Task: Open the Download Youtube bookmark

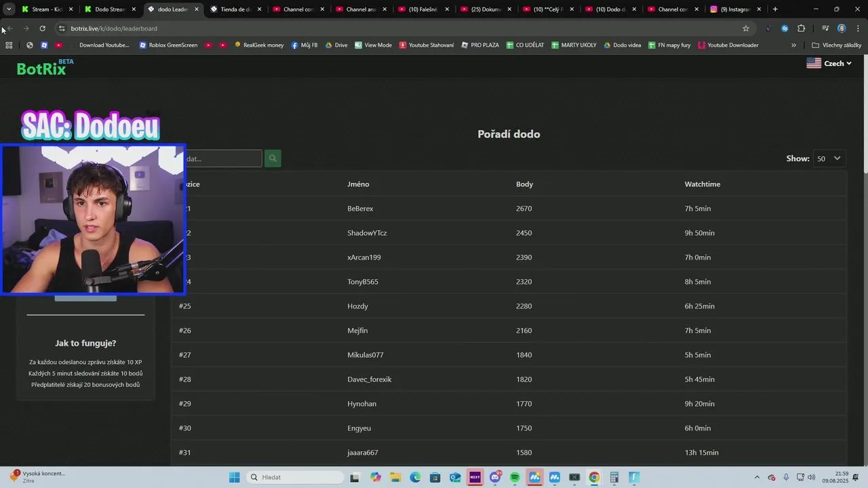Action: click(100, 45)
